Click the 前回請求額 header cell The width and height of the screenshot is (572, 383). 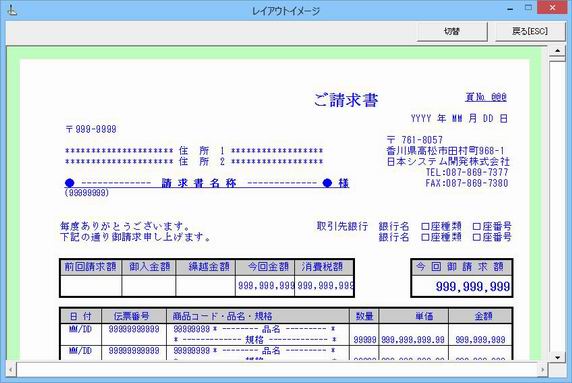[91, 267]
